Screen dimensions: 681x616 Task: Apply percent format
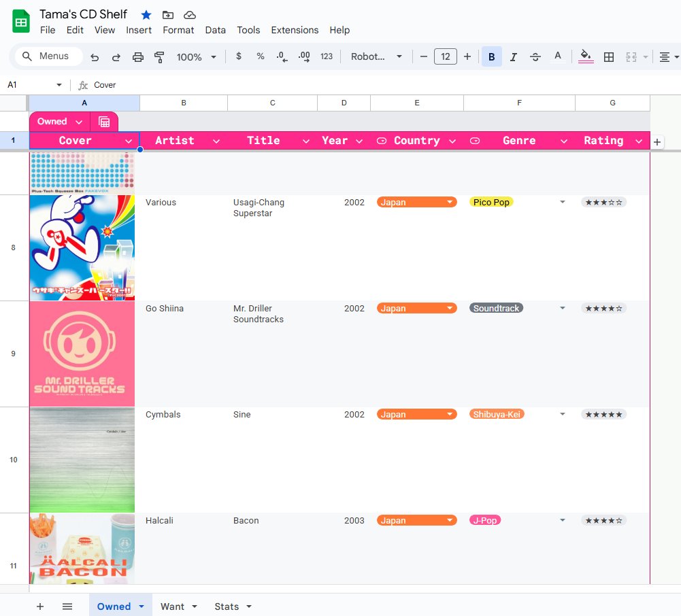[x=260, y=56]
